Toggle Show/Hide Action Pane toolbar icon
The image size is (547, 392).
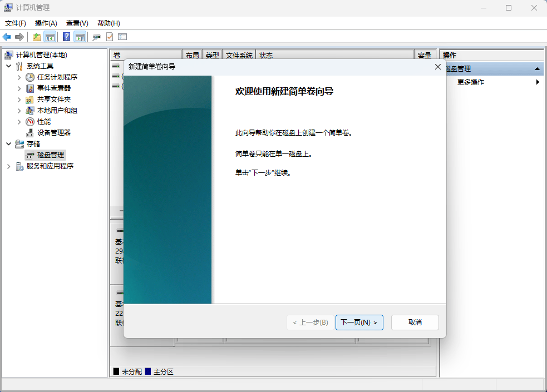point(80,37)
